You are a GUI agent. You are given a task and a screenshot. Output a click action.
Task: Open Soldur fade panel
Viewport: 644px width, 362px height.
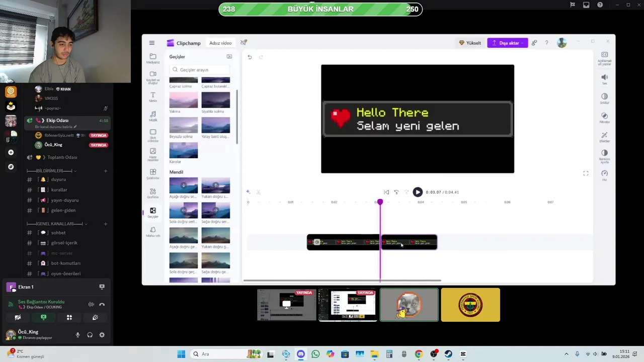coord(604,98)
